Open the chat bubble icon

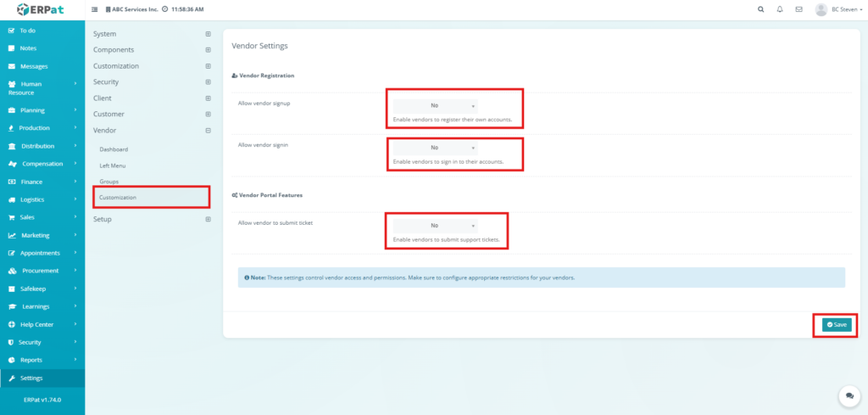click(x=849, y=396)
